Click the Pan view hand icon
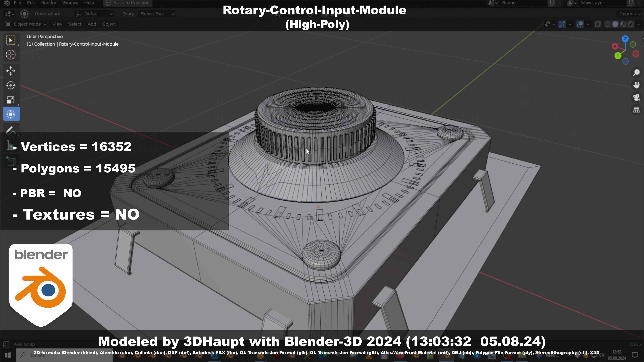The width and height of the screenshot is (644, 362). [x=636, y=85]
